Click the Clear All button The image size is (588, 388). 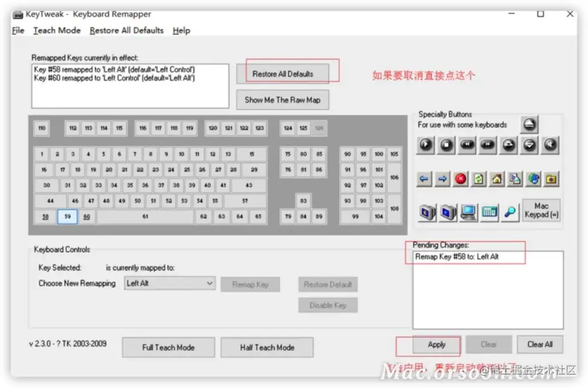point(540,344)
